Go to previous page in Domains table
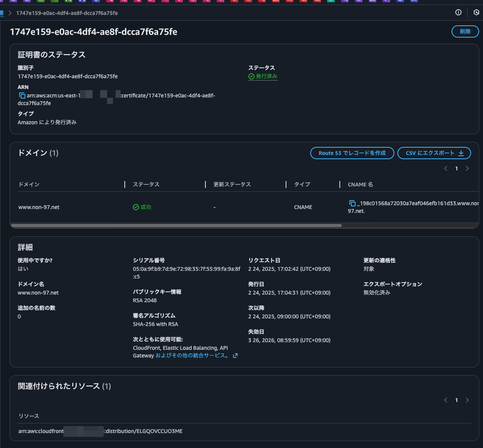This screenshot has height=448, width=483. pos(446,168)
